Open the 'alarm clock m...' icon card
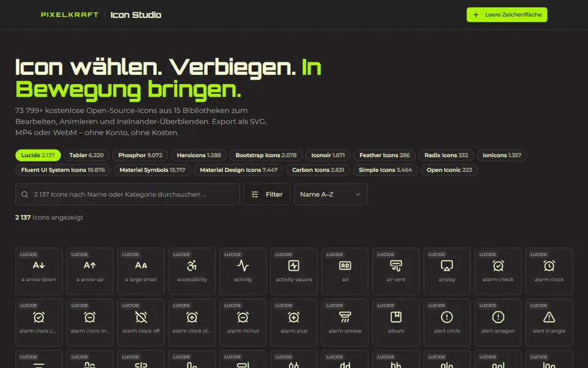This screenshot has height=368, width=588. 89,323
